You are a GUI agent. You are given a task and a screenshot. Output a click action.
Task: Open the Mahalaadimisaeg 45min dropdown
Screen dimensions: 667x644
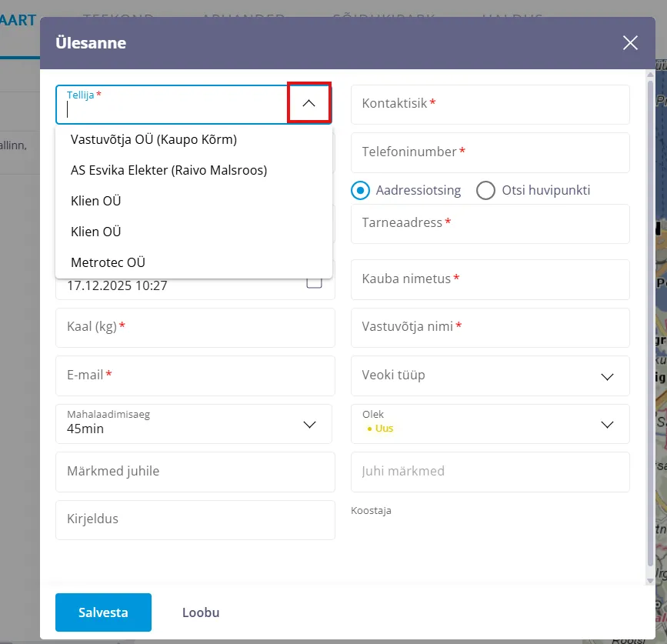tap(309, 424)
